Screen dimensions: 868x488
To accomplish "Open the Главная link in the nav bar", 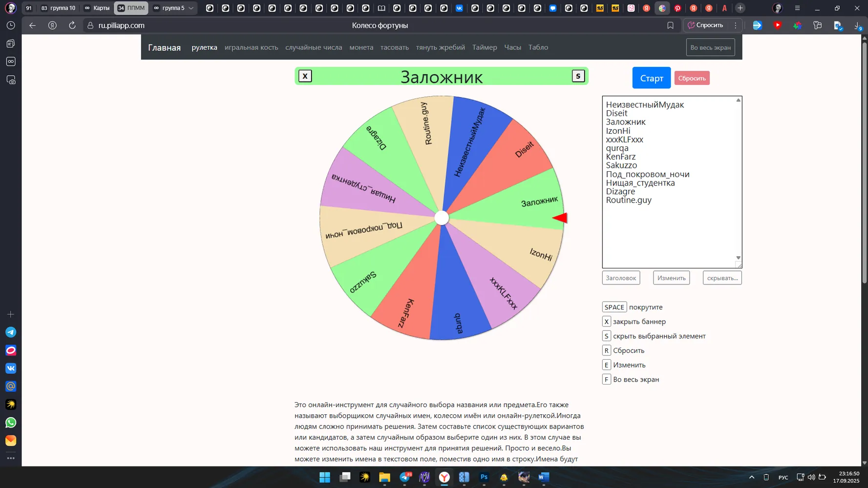I will pos(164,47).
